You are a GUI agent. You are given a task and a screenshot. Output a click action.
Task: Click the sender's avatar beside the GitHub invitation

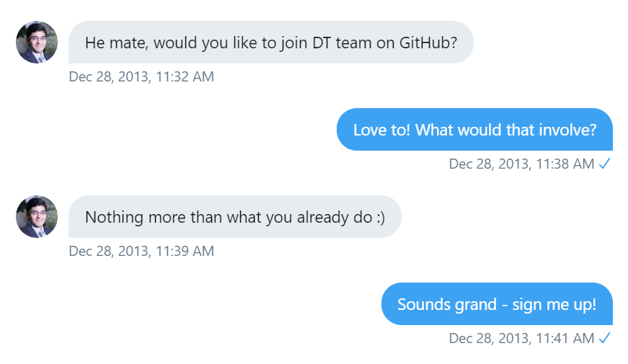click(37, 42)
